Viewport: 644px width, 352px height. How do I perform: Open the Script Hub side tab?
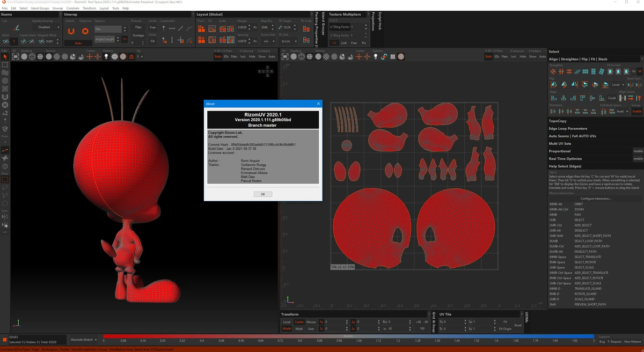click(x=380, y=20)
